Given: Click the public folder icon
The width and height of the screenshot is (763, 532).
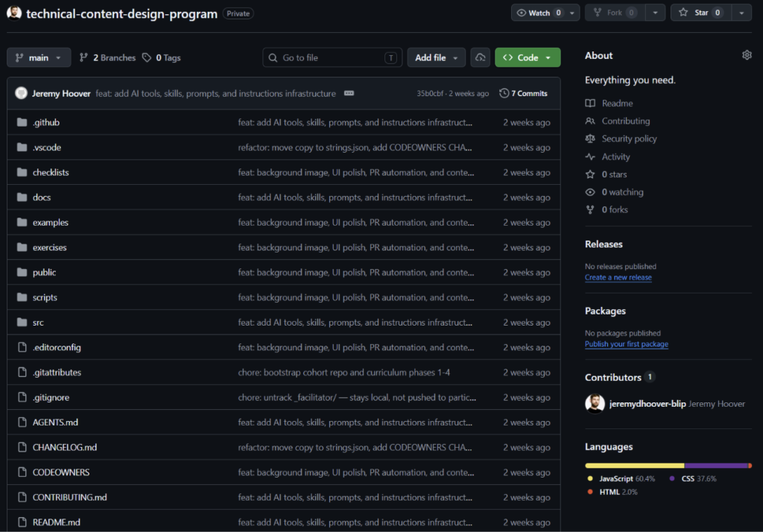Looking at the screenshot, I should point(22,272).
